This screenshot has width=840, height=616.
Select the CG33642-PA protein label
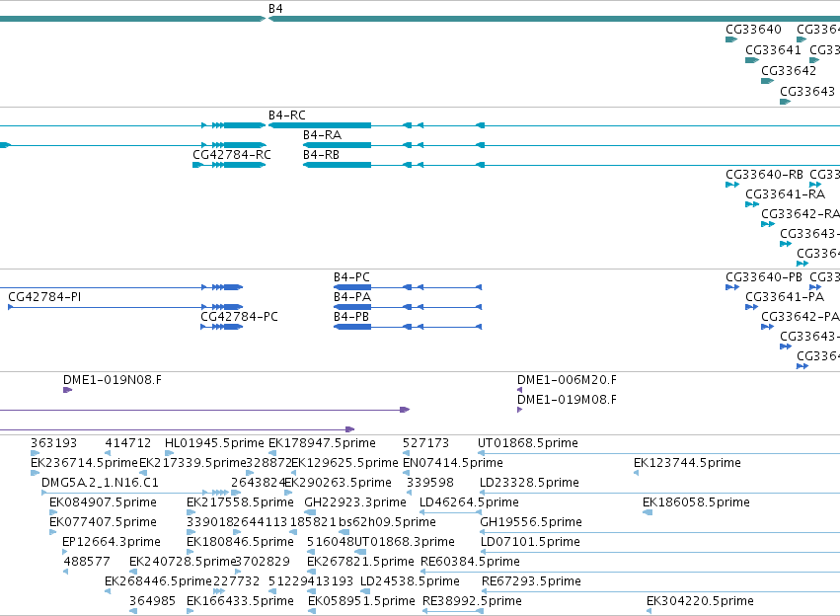coord(801,317)
